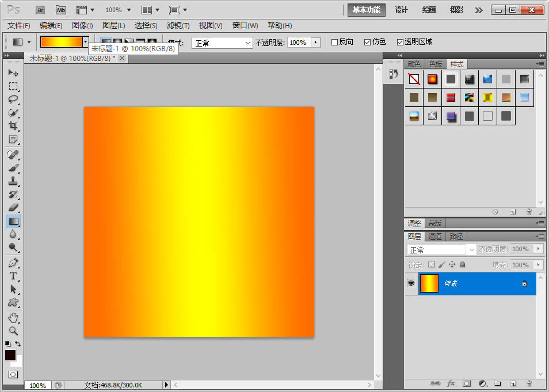
Task: Select the Quick Selection tool
Action: tap(13, 113)
